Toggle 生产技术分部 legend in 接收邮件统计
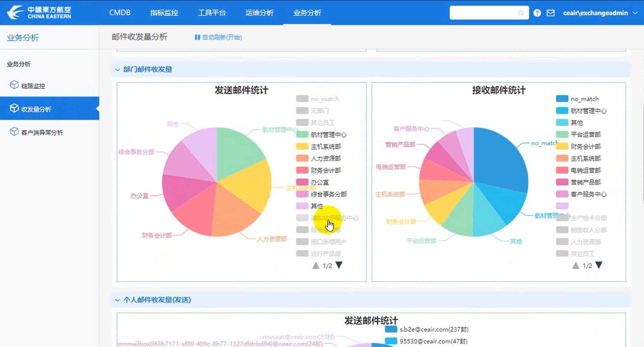The width and height of the screenshot is (644, 347). [x=581, y=218]
